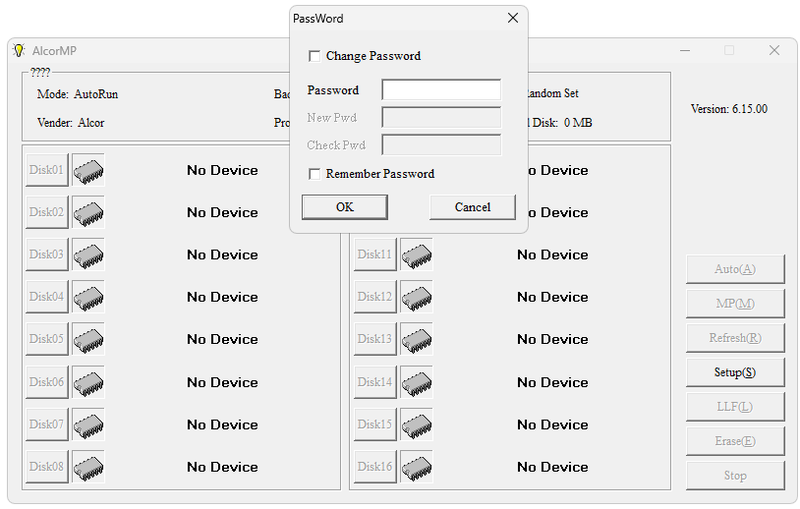800x509 pixels.
Task: Click the Disk02 slot button
Action: pos(46,212)
